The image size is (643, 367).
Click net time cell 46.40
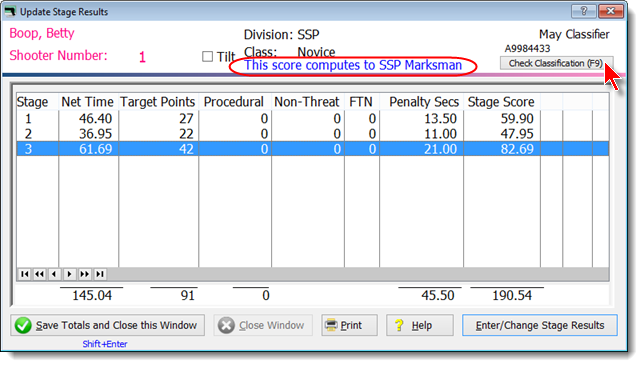click(x=96, y=119)
